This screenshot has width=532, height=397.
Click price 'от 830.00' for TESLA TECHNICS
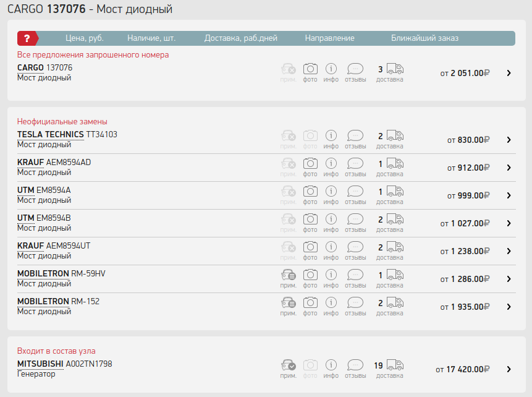pos(468,140)
